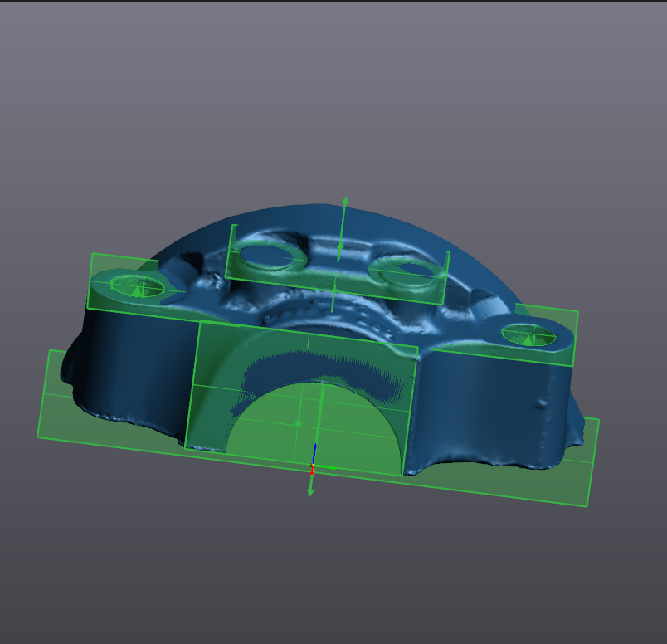667x644 pixels.
Task: Select the left flange mounting hole
Action: point(138,287)
